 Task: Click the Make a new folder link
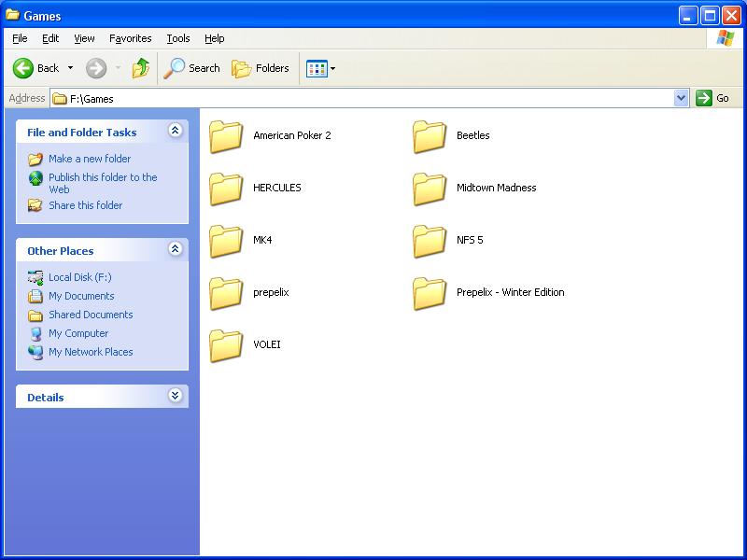[x=90, y=159]
